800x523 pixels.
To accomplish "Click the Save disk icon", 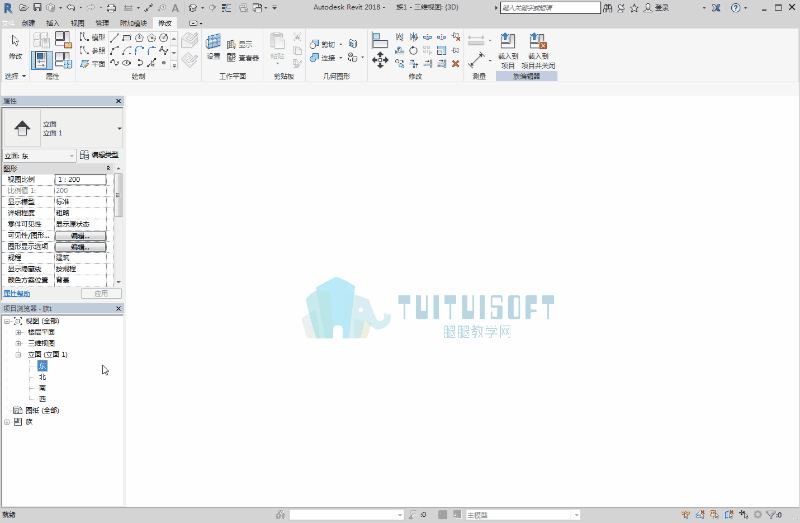I will pyautogui.click(x=37, y=8).
